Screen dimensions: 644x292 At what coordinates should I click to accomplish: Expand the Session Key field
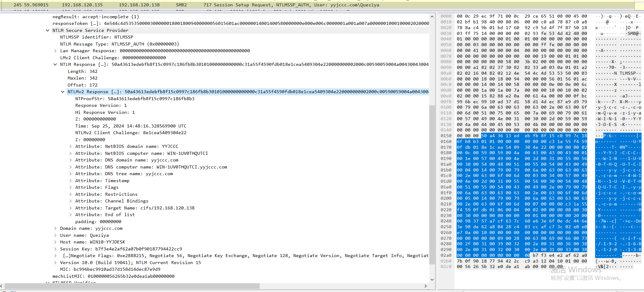click(x=55, y=249)
